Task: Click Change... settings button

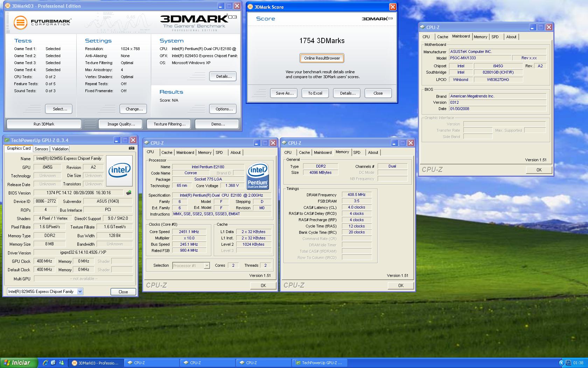Action: 134,109
